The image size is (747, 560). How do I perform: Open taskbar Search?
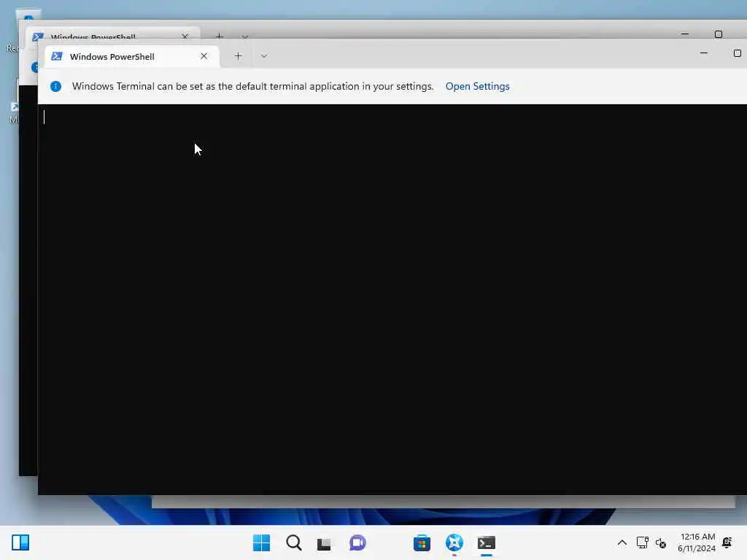[x=293, y=542]
